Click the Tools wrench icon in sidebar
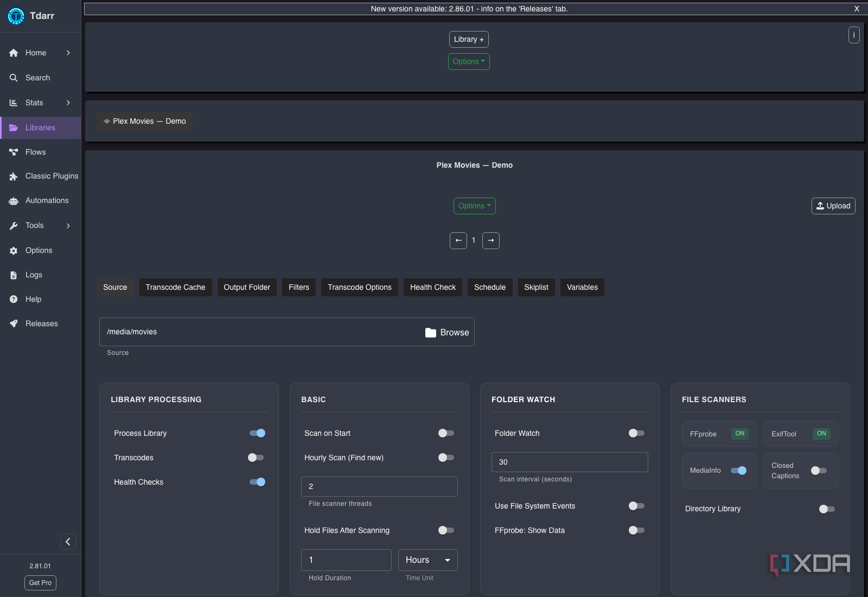The width and height of the screenshot is (868, 597). click(14, 225)
